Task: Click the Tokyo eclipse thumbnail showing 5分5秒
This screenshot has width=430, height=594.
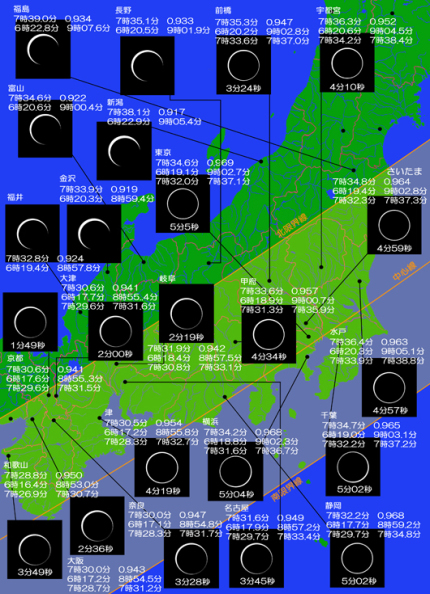Action: 183,204
